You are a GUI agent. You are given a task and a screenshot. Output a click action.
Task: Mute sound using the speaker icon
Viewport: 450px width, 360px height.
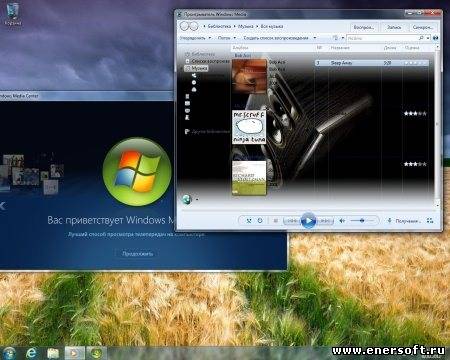[342, 220]
